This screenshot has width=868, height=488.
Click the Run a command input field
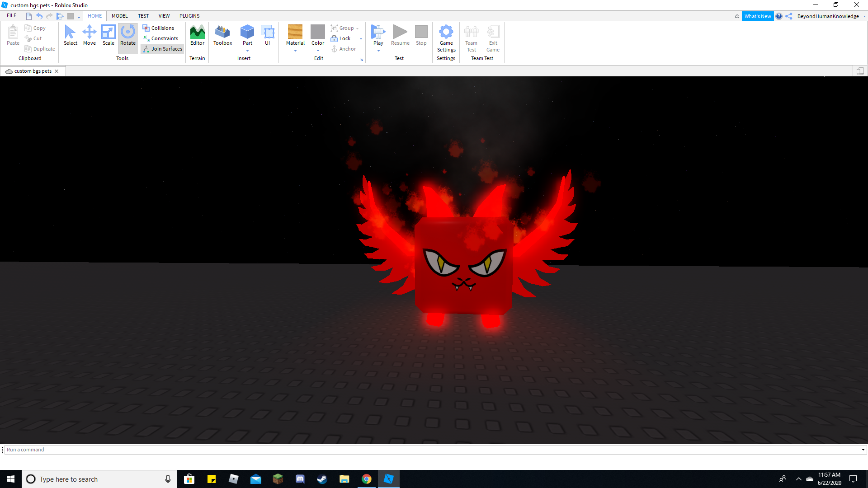434,449
